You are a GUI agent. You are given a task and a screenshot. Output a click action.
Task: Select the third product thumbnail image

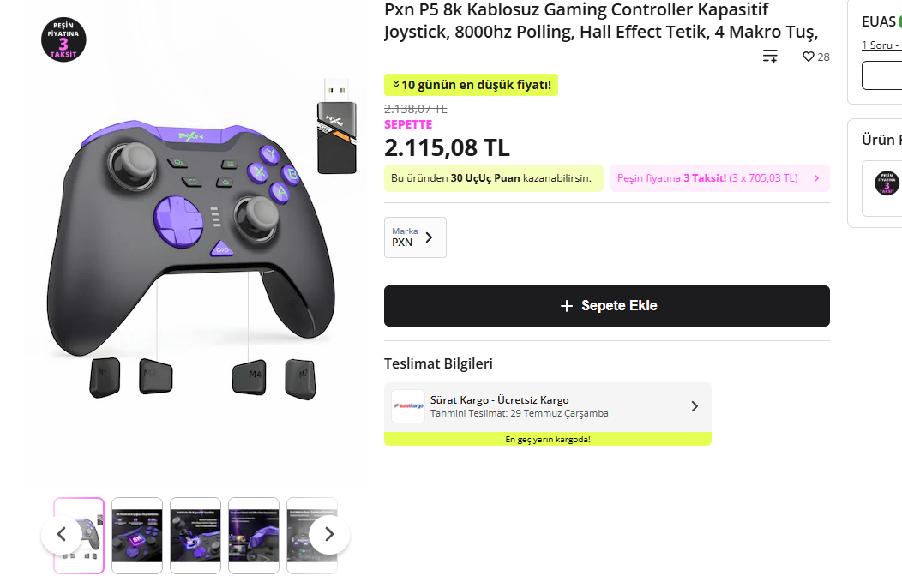coord(195,536)
